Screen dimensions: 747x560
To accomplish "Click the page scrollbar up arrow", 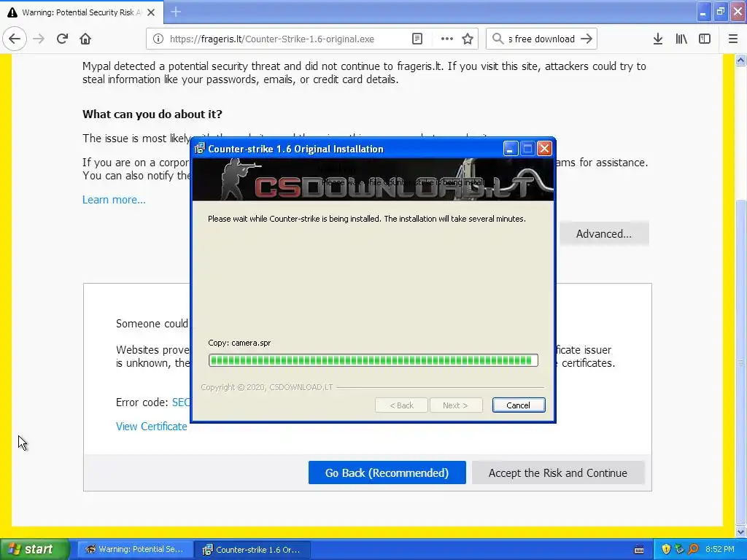I will (741, 60).
